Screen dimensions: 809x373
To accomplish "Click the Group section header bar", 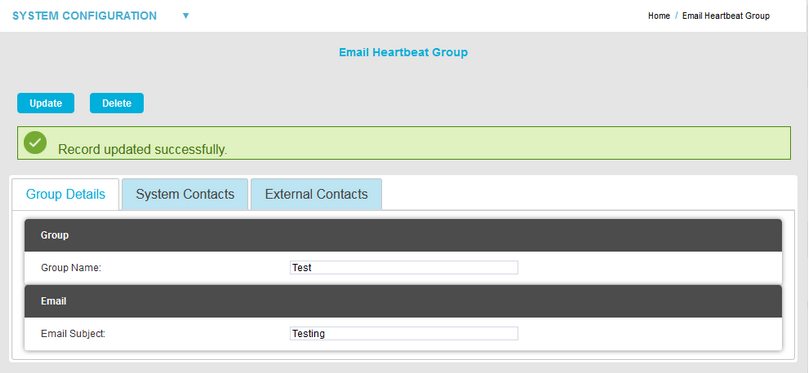I will (x=403, y=235).
